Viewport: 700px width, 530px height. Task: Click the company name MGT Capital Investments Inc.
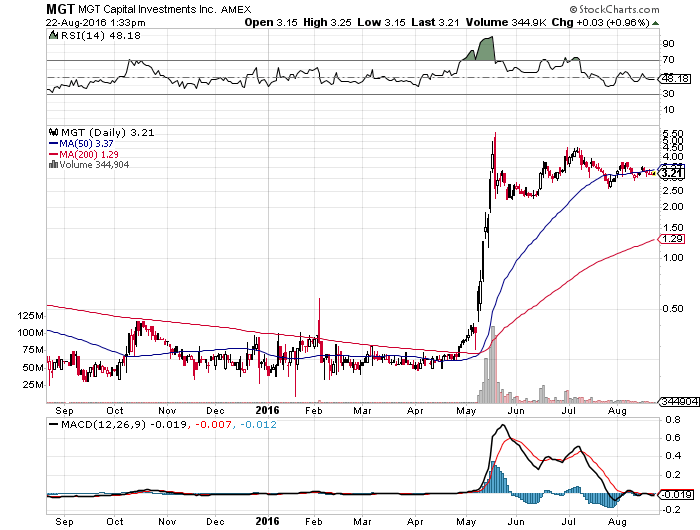click(147, 9)
